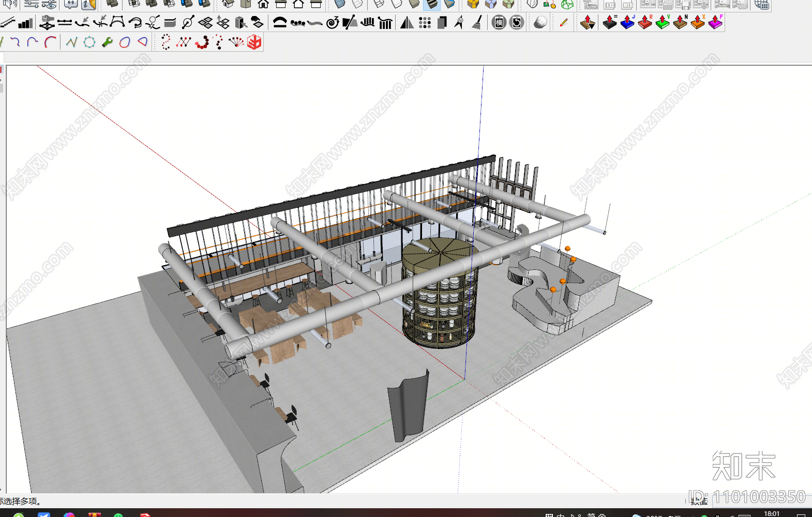Click the magnifier over crossing lines icon

point(153,22)
